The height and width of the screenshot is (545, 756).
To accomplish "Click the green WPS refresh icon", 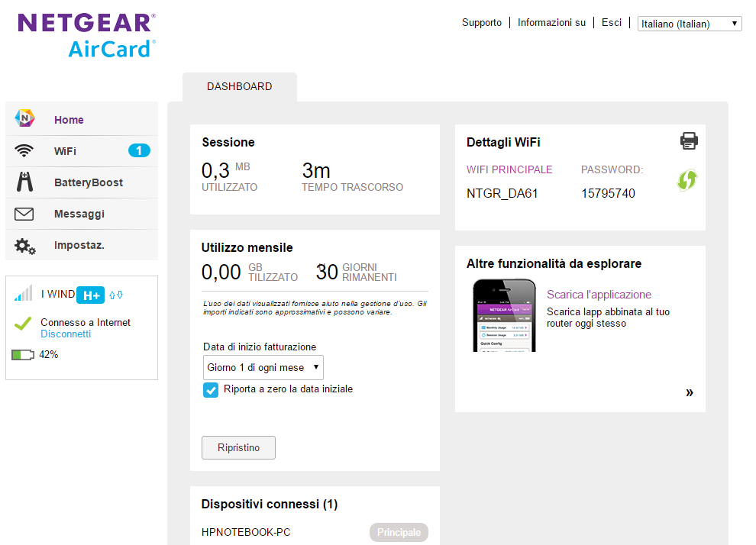I will click(x=687, y=180).
